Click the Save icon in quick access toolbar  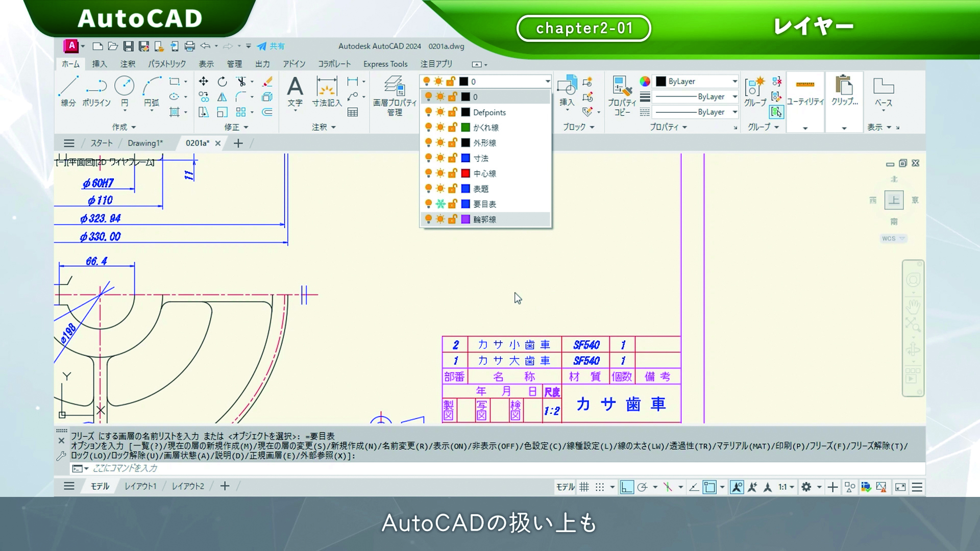128,46
